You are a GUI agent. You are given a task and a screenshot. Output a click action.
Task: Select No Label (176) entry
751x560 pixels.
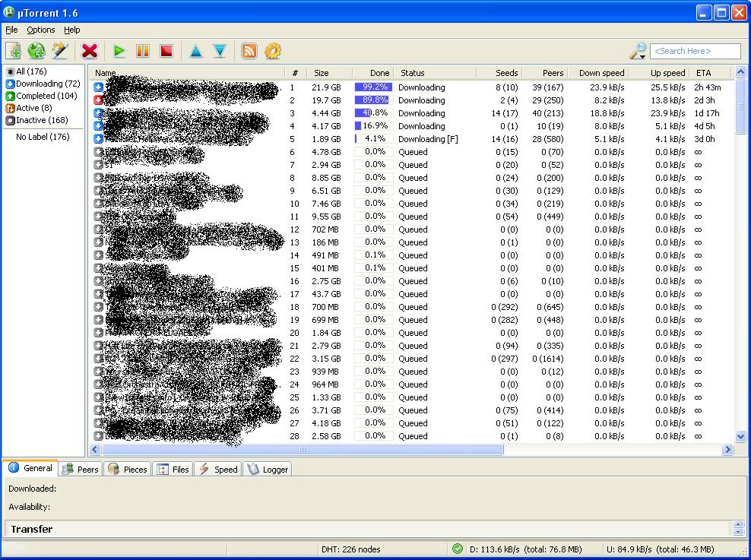pos(43,137)
